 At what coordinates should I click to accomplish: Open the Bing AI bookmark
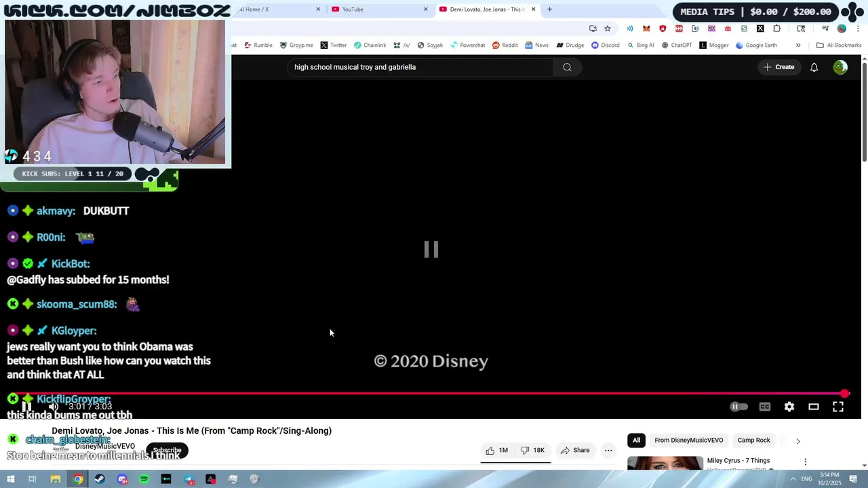coord(641,45)
